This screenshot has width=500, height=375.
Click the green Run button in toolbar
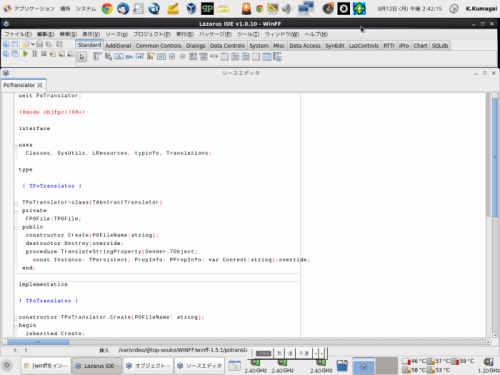25,54
